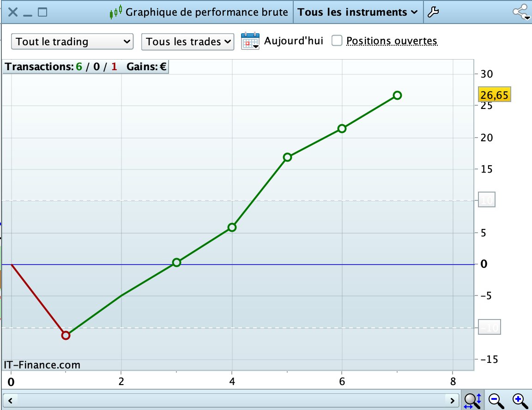532x410 pixels.
Task: Click the 30 value on the Y axis
Action: point(487,74)
